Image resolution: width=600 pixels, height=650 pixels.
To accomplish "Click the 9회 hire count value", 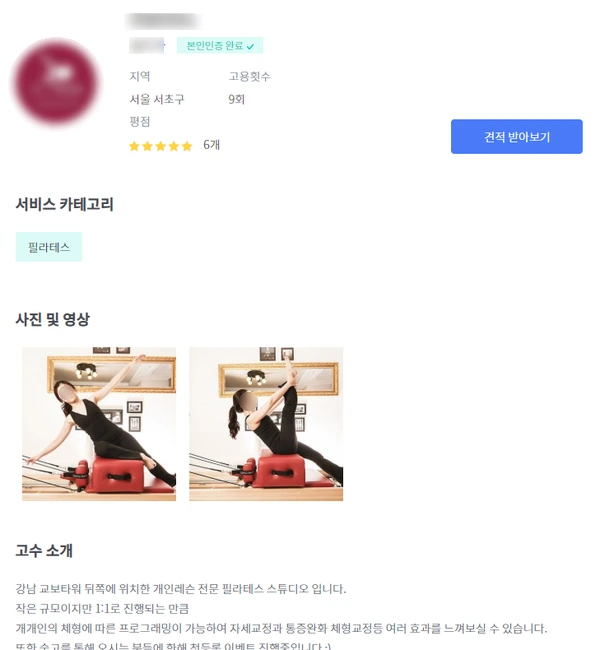I will coord(236,99).
